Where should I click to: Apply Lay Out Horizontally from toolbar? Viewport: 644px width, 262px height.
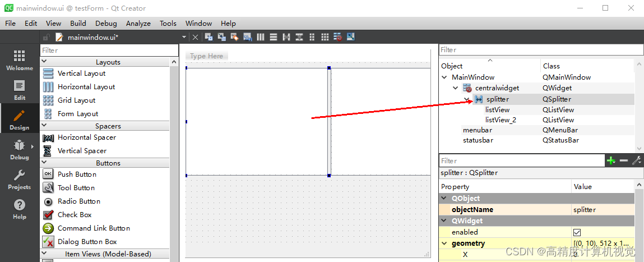point(261,37)
